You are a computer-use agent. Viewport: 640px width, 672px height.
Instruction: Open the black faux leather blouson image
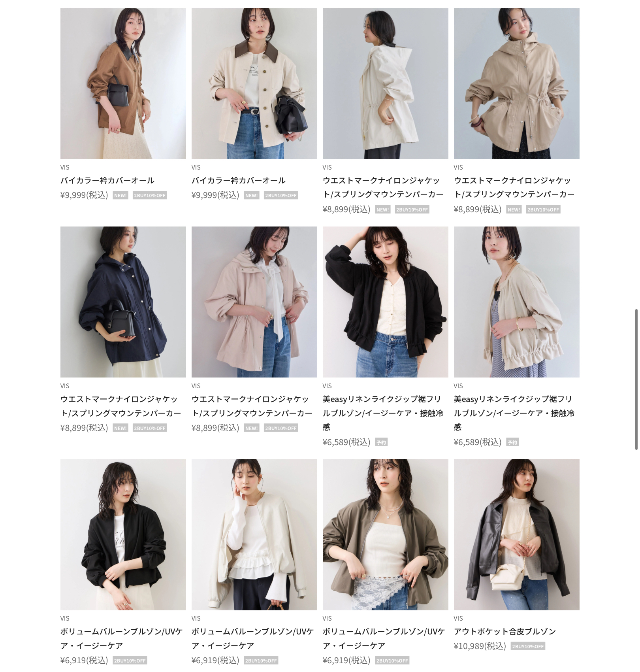coord(516,534)
